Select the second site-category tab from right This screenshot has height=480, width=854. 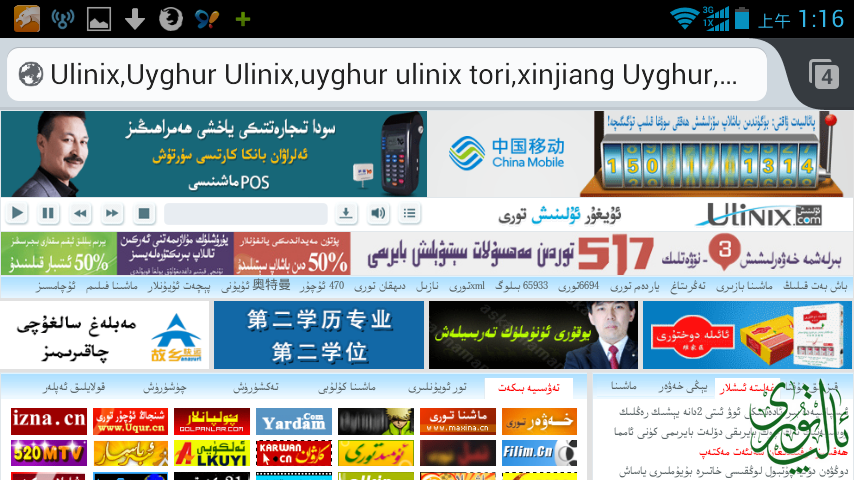[x=438, y=388]
